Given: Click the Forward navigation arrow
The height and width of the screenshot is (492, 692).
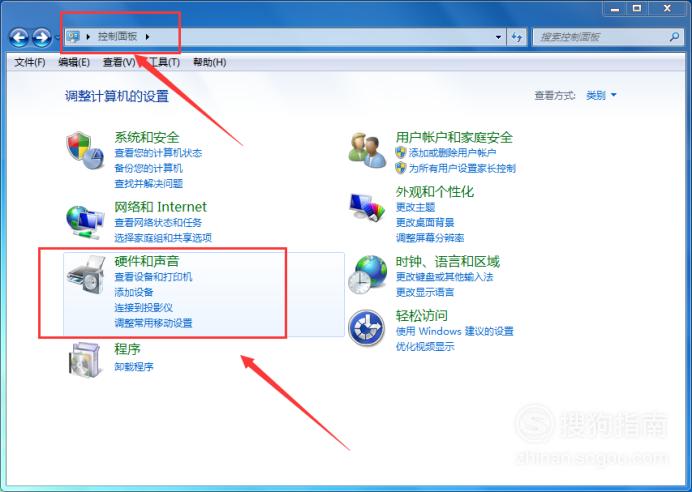Looking at the screenshot, I should (x=42, y=38).
